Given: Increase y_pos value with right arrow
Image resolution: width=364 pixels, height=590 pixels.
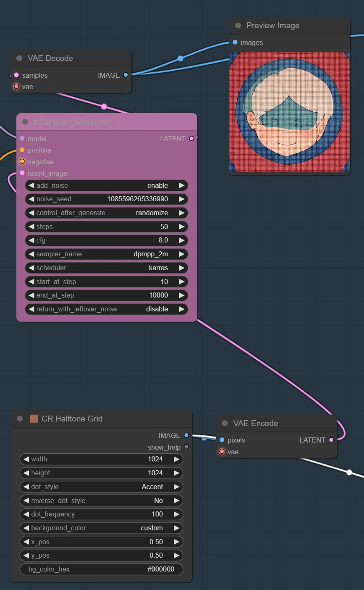Looking at the screenshot, I should click(x=176, y=555).
